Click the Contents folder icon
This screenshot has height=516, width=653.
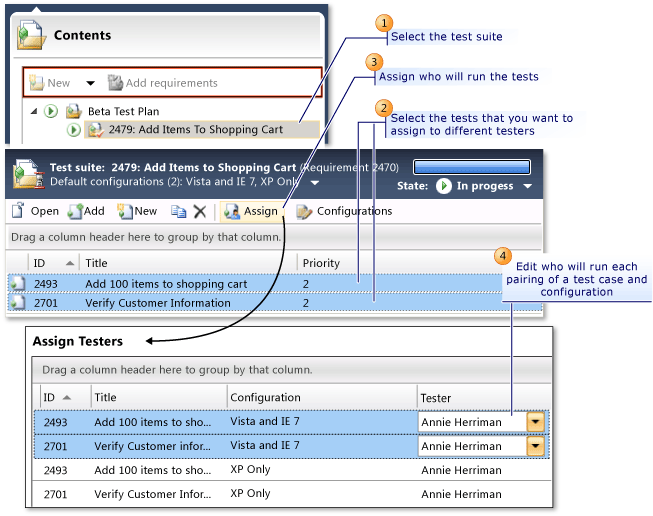pos(31,35)
